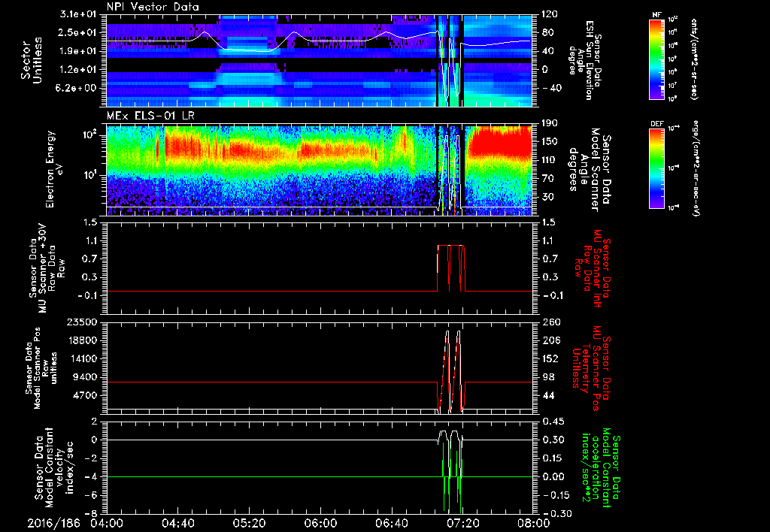770x532 pixels.
Task: Click inside the MEx ELS-01 electron energy spectrogram
Action: tap(319, 170)
